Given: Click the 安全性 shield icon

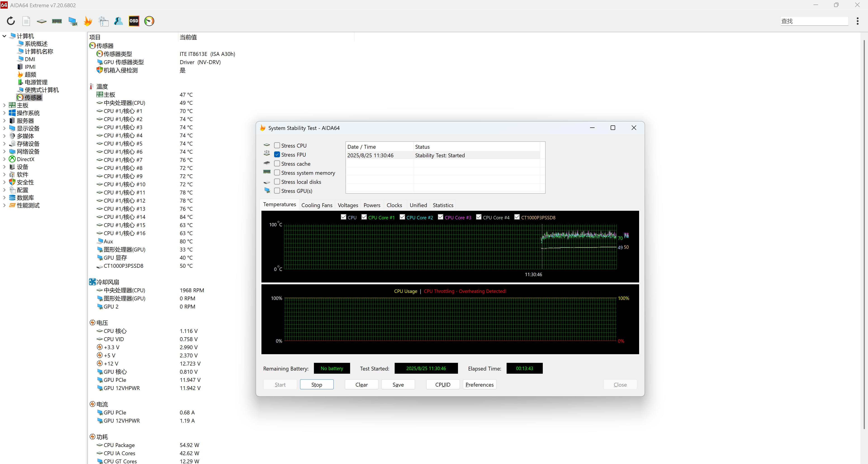Looking at the screenshot, I should click(x=12, y=182).
